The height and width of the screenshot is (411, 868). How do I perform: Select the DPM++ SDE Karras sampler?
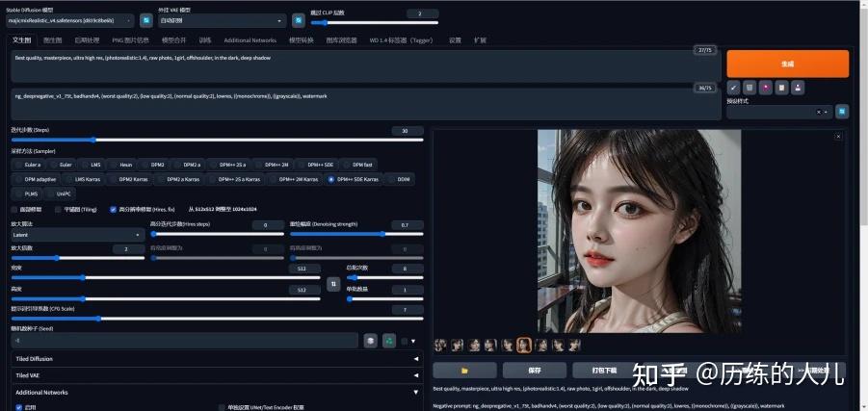point(355,179)
